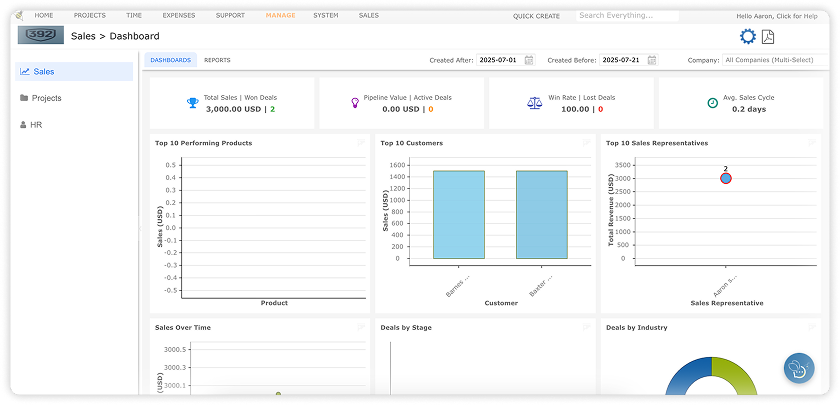Click the green segment of Deals by Industry donut
Screen dimensions: 840x405
(x=739, y=375)
